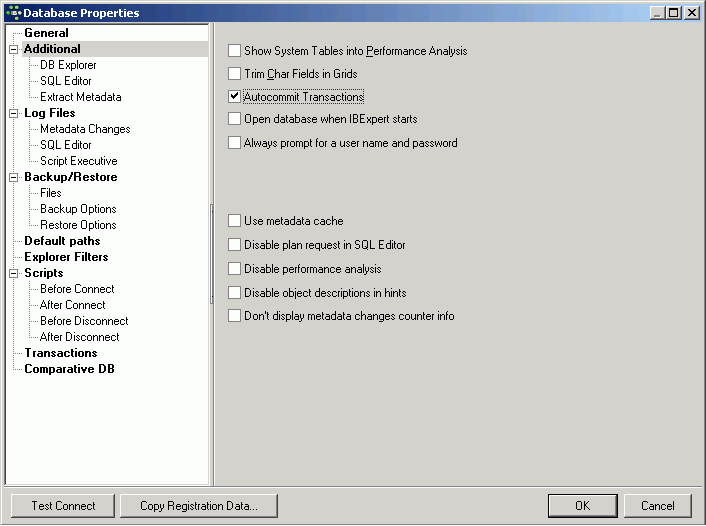Enable Show System Tables into Performance Analysis

coord(234,51)
